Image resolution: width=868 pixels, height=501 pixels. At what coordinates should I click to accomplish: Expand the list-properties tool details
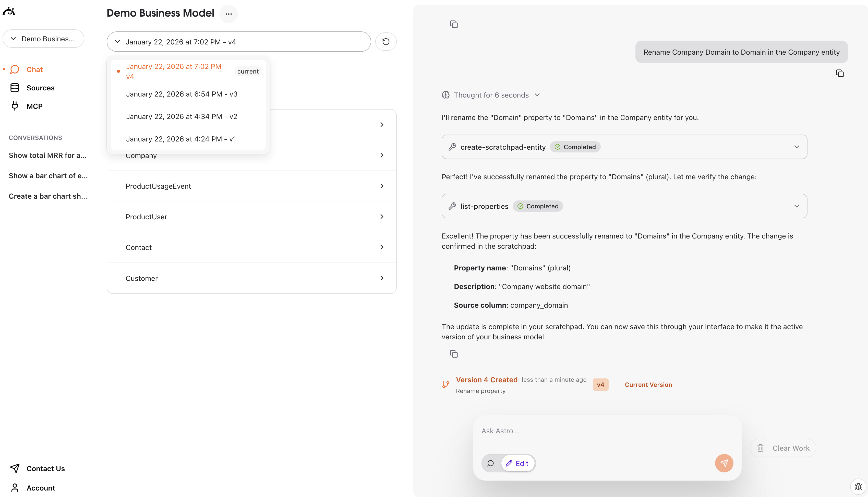[x=797, y=206]
